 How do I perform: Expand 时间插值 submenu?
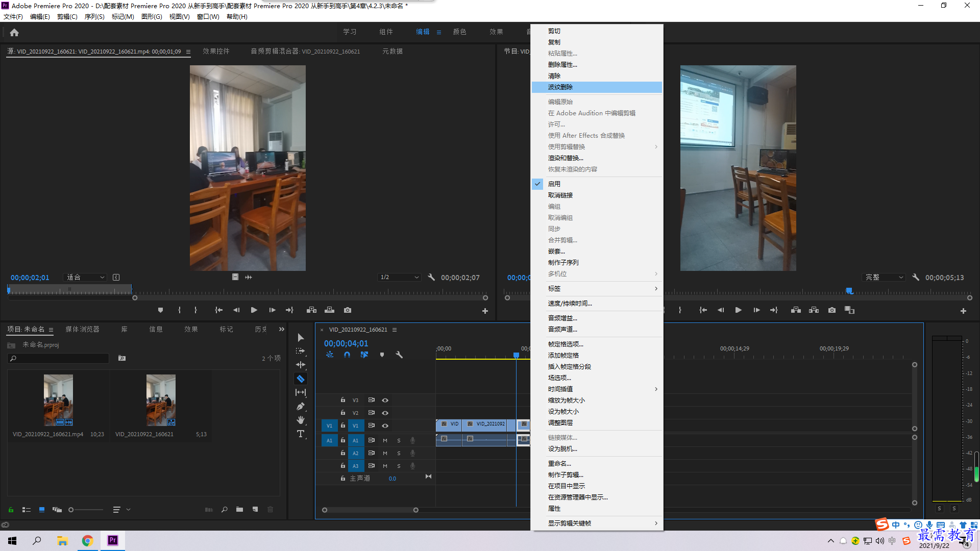coord(597,389)
